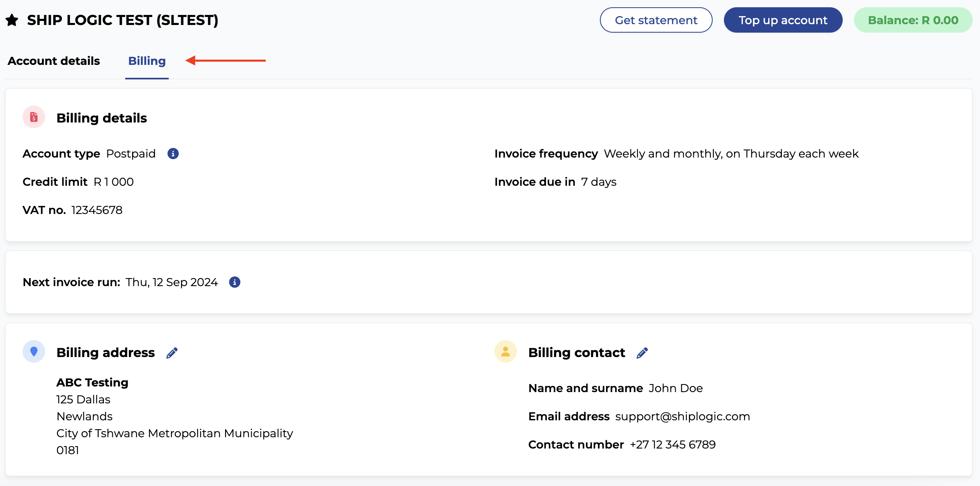This screenshot has height=486, width=980.
Task: Click the Billing details heading
Action: pos(102,118)
